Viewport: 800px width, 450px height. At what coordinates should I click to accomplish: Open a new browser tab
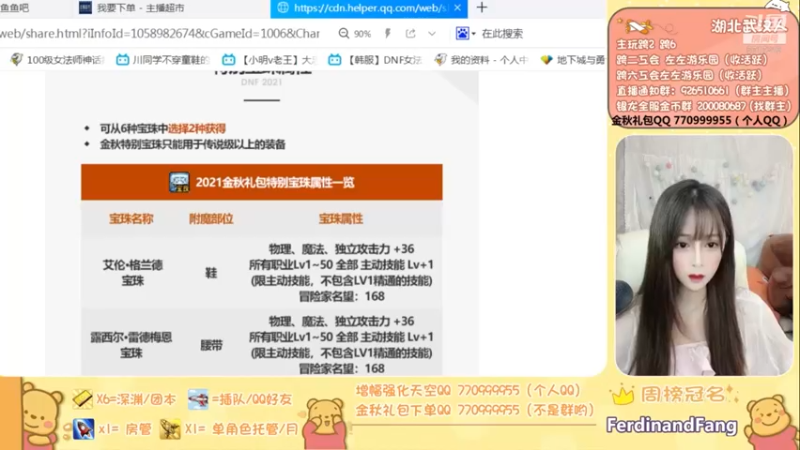[482, 8]
